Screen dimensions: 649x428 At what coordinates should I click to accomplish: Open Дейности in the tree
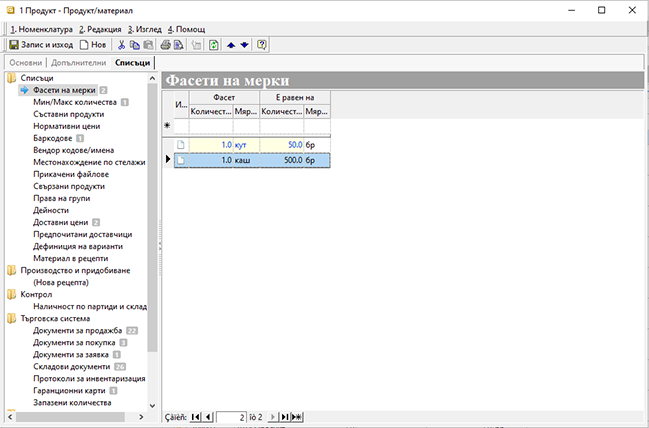click(x=51, y=210)
